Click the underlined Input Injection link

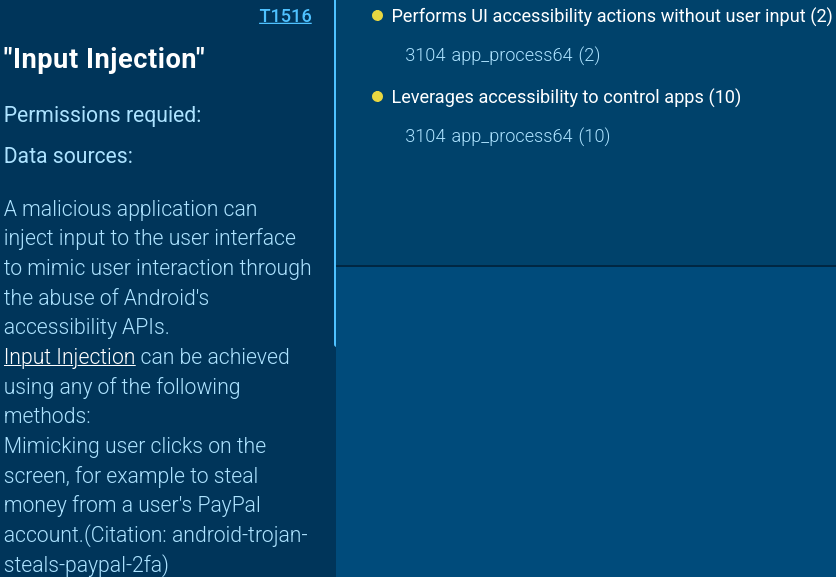(x=69, y=357)
